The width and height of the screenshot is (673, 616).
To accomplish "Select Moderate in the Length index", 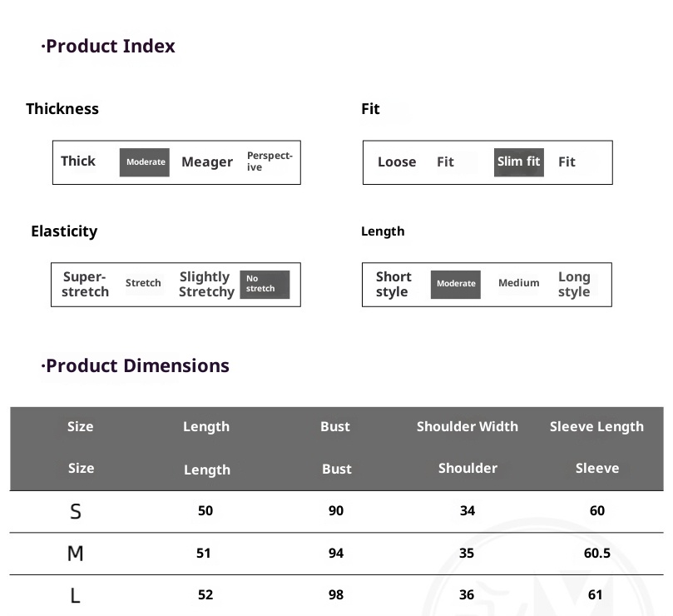I will click(x=456, y=284).
